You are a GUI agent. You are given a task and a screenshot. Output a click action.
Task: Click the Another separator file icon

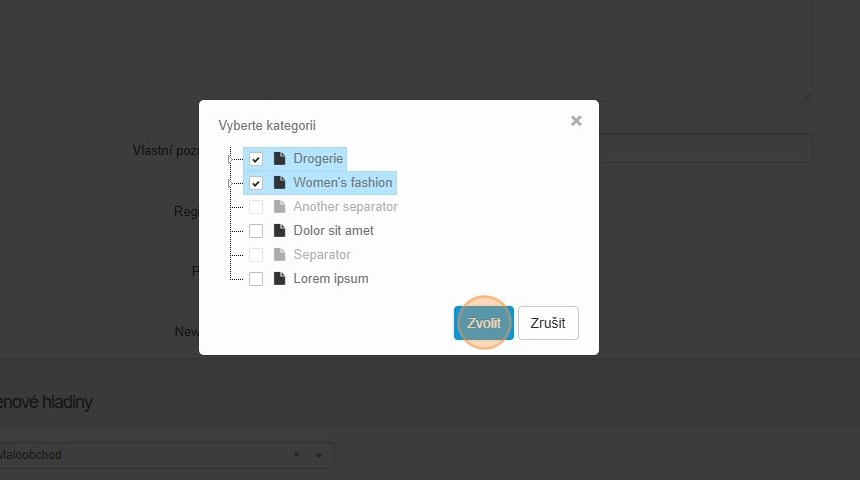[x=280, y=207]
